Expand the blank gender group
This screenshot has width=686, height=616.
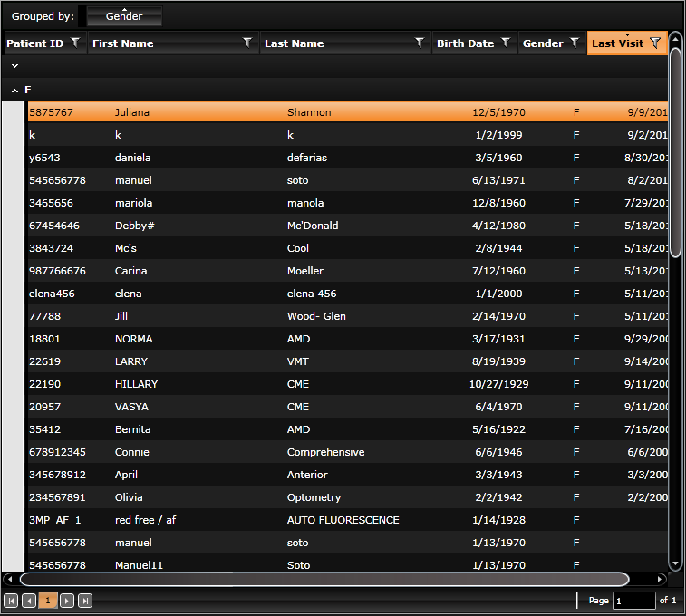[14, 66]
